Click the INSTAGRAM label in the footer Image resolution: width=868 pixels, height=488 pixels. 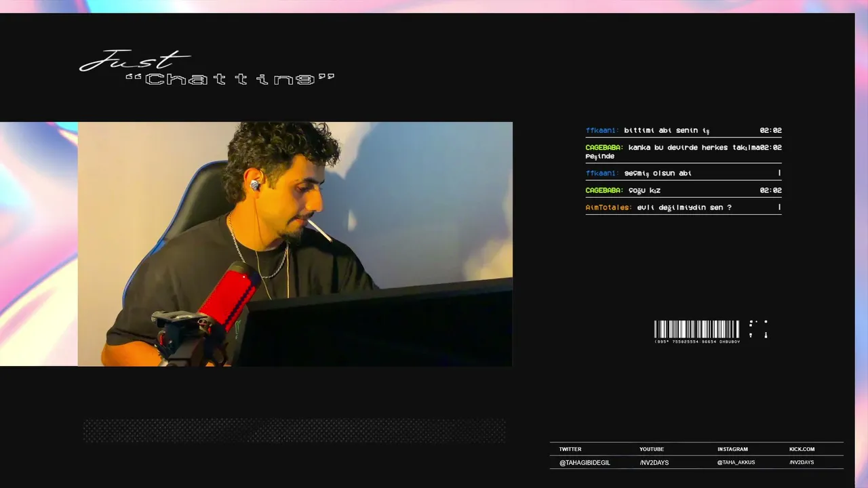click(x=733, y=449)
